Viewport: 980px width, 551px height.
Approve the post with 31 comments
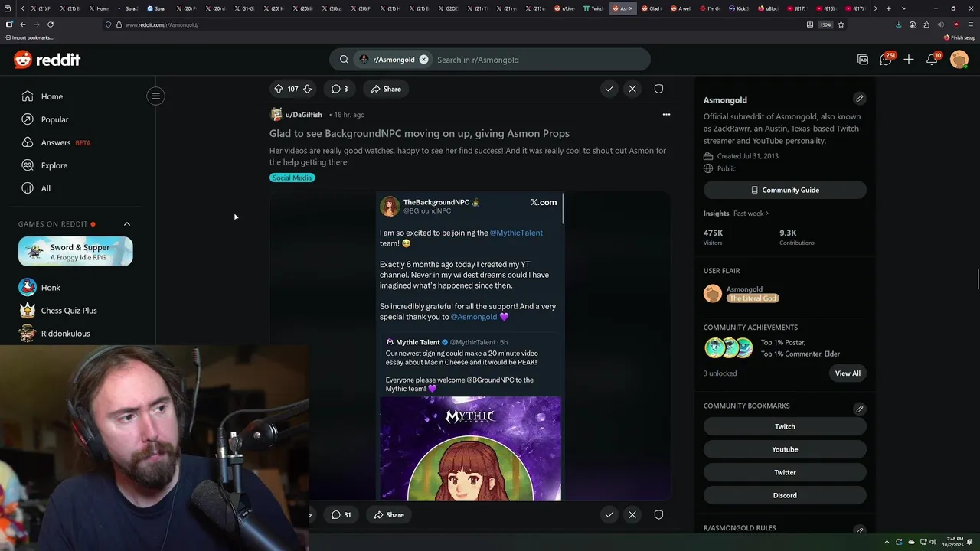(609, 515)
